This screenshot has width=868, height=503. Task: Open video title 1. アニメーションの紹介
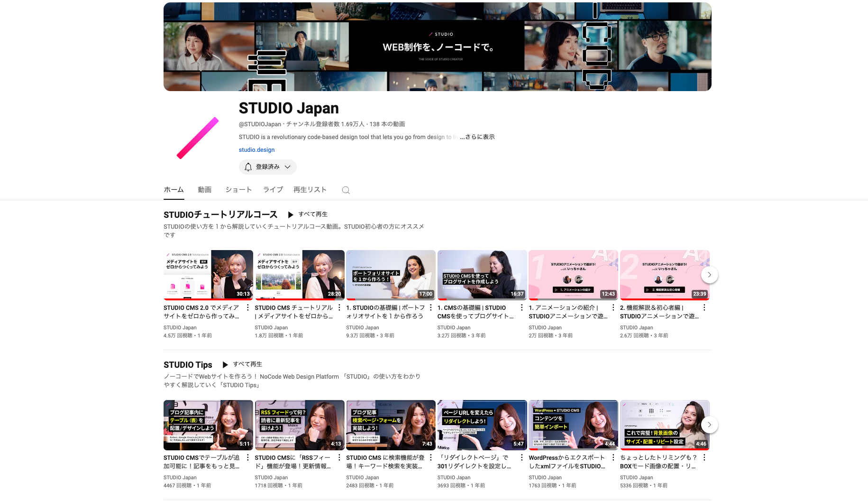(568, 312)
